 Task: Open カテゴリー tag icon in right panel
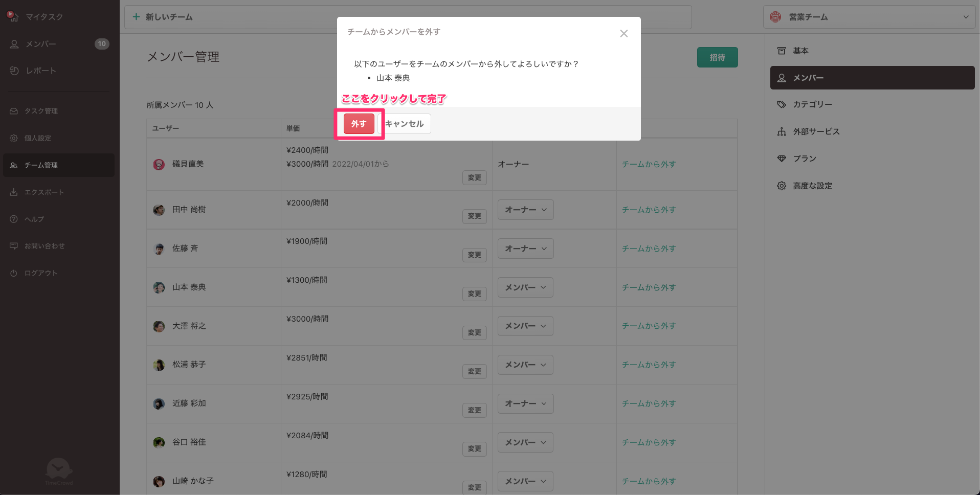pyautogui.click(x=782, y=104)
